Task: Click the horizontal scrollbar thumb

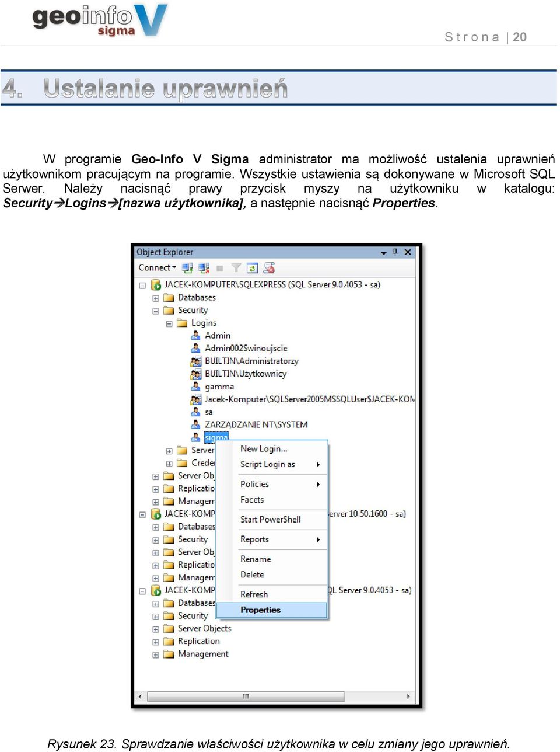Action: 246,697
